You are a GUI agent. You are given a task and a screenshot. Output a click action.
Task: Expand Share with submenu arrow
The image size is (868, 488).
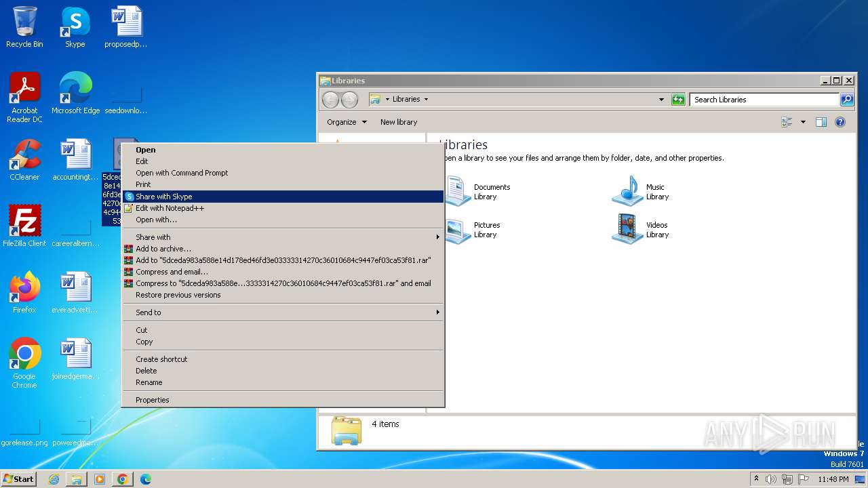[437, 237]
